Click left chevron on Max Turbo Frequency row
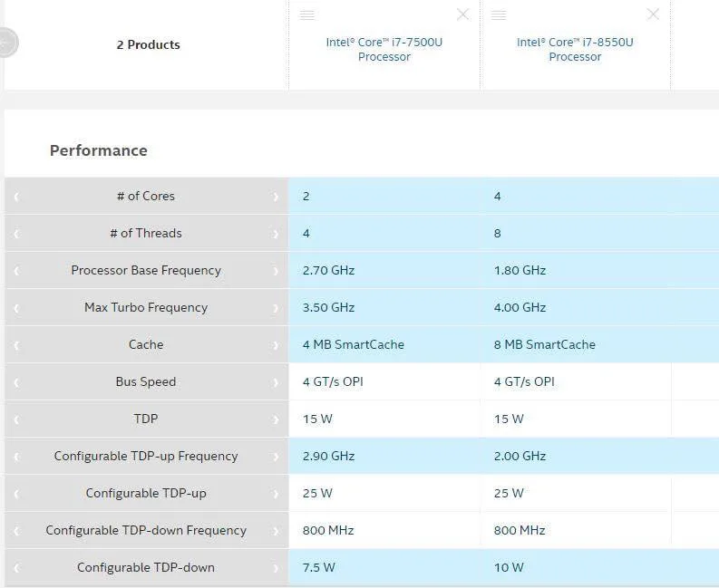 coord(16,308)
